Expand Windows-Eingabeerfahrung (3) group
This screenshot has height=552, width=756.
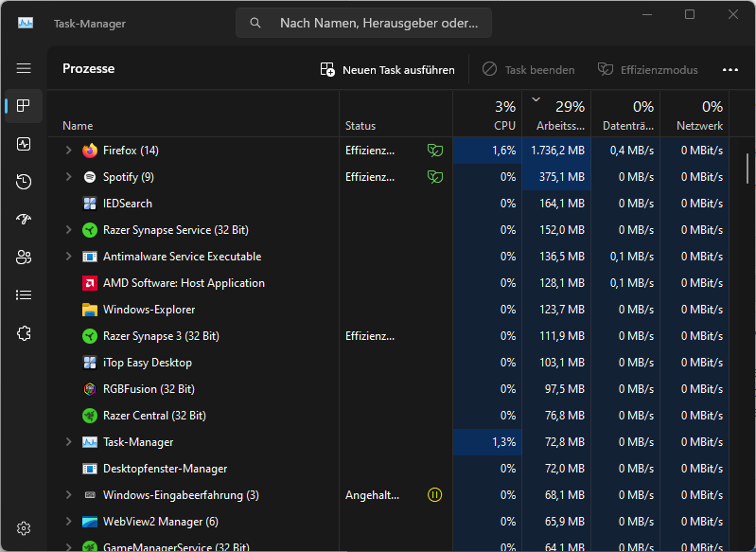[68, 495]
